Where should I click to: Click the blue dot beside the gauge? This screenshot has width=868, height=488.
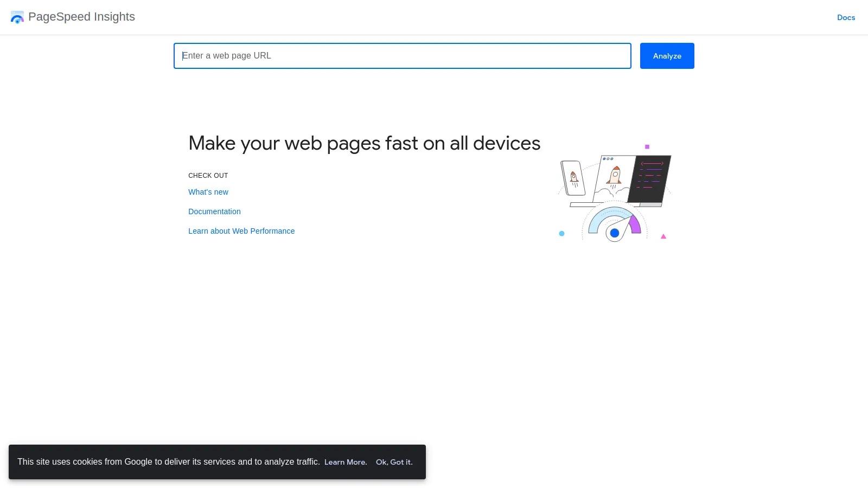point(561,233)
